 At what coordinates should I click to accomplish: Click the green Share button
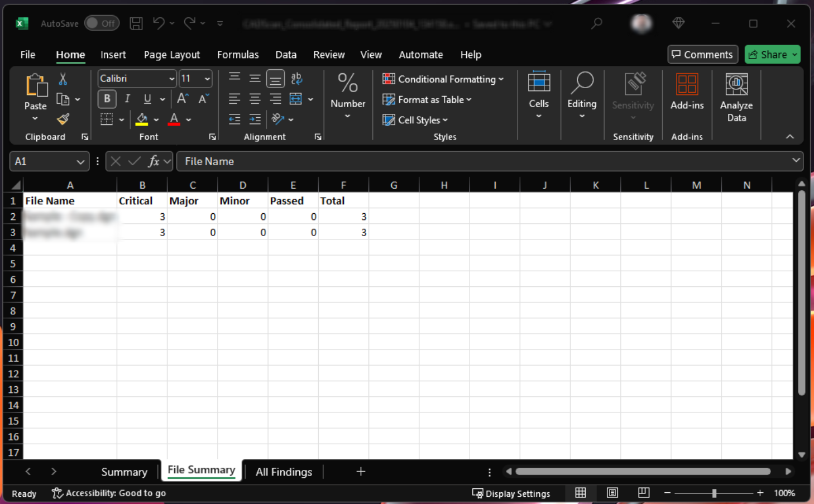click(772, 55)
